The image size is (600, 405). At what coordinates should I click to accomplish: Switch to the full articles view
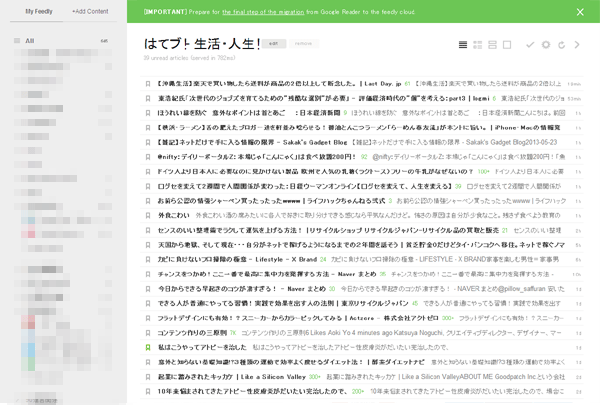pos(507,45)
